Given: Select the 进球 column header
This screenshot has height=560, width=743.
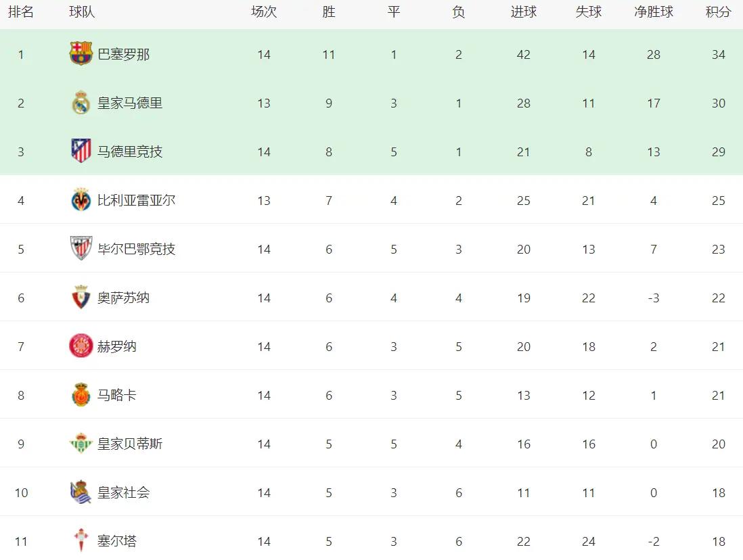Looking at the screenshot, I should (x=524, y=12).
